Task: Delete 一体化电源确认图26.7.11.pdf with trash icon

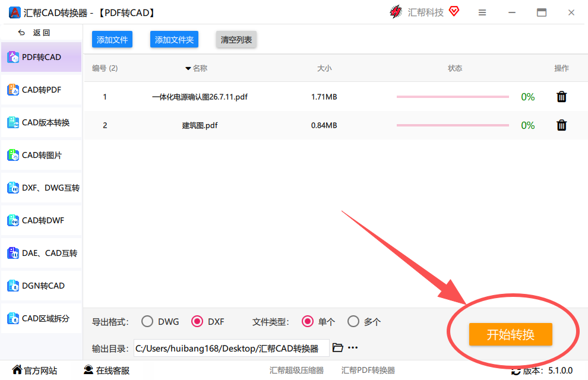Action: [x=561, y=97]
